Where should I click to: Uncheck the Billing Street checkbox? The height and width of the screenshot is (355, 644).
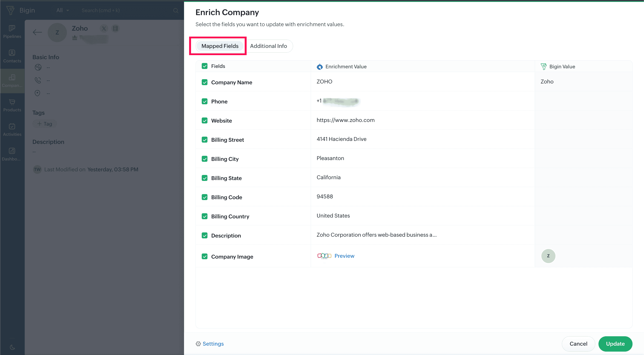[x=204, y=140]
